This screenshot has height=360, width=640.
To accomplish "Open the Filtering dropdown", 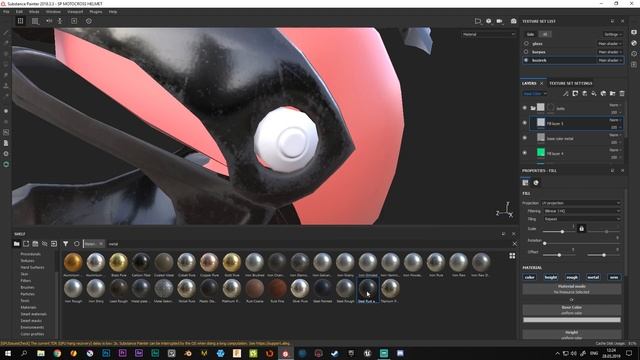I will 582,211.
